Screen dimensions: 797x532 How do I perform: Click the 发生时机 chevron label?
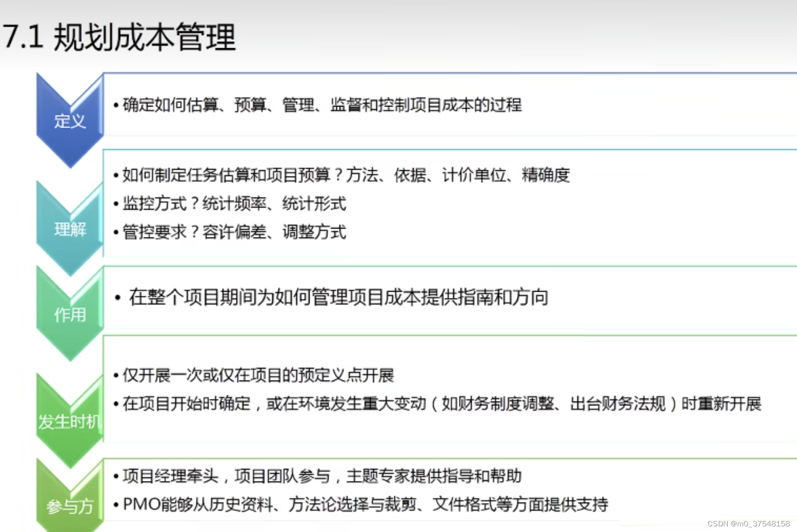pyautogui.click(x=70, y=422)
